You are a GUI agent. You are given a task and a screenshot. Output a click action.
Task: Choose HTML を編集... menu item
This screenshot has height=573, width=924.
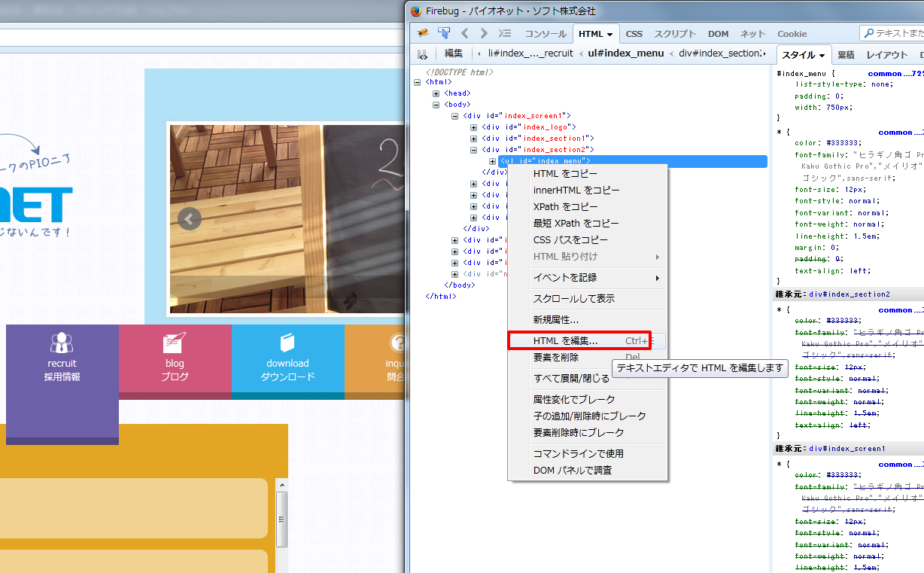tap(588, 341)
